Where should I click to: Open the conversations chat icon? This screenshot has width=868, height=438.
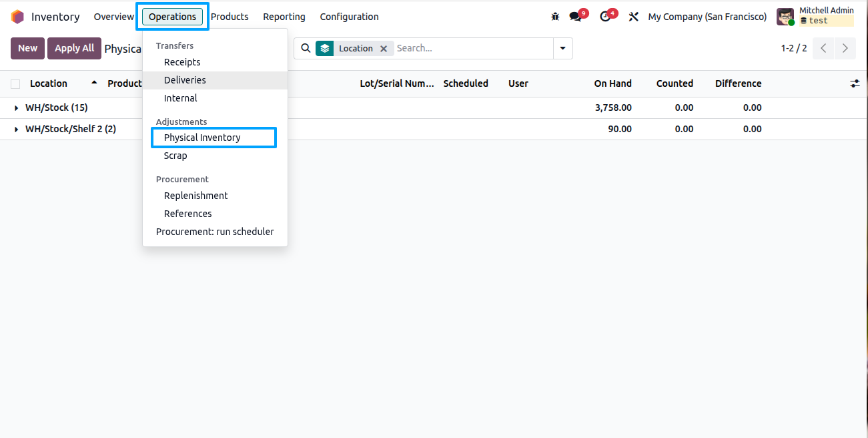point(575,17)
